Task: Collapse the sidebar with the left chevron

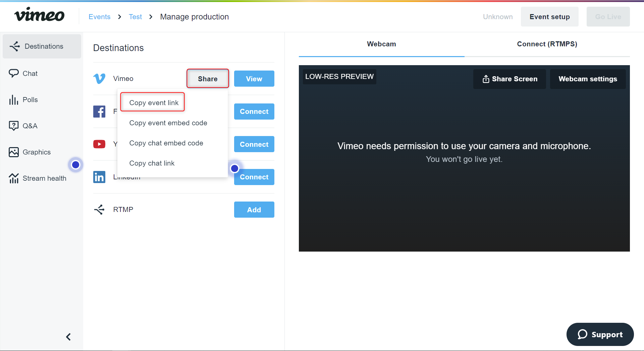Action: (68, 337)
